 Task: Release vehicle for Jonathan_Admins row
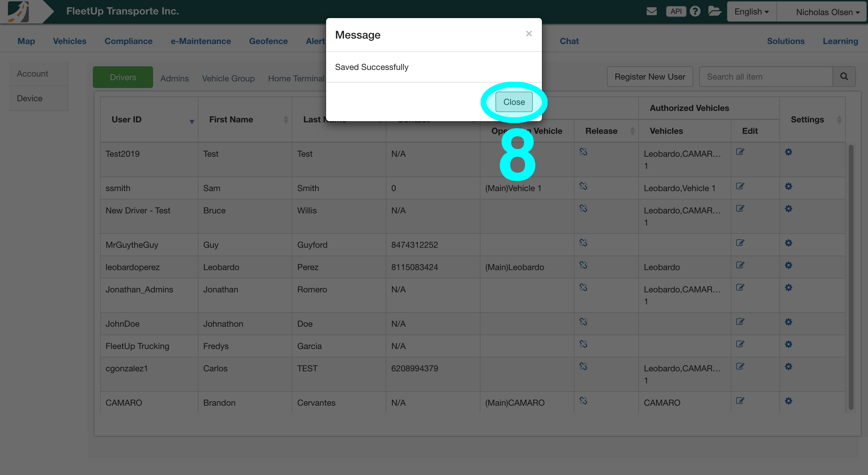583,287
